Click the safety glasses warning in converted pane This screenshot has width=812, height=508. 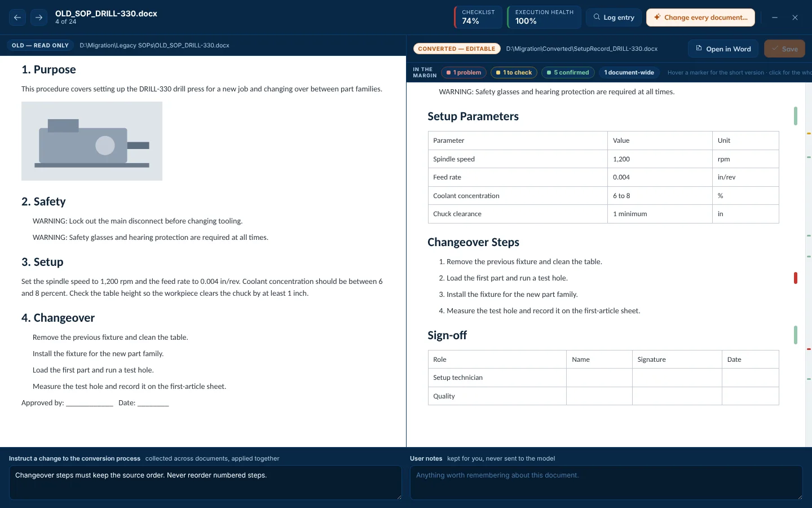click(x=557, y=92)
